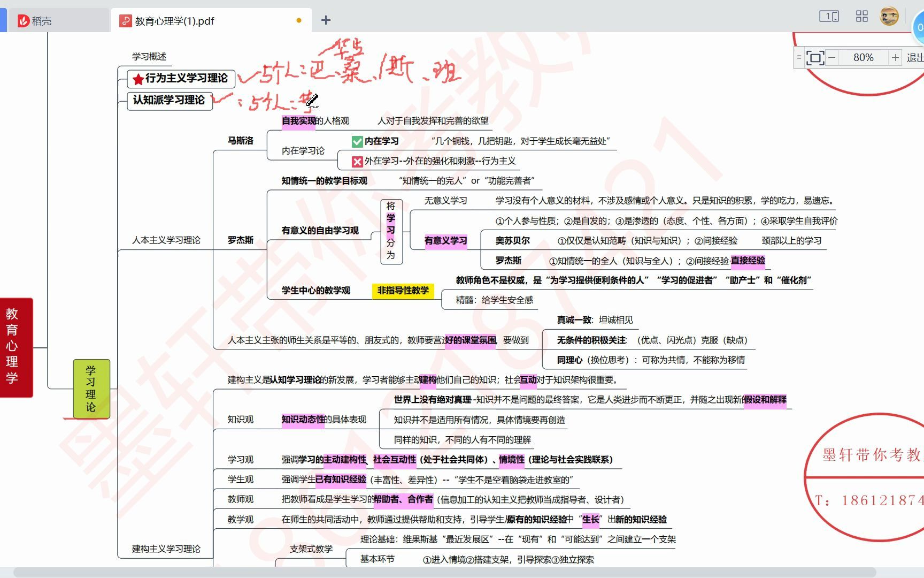The height and width of the screenshot is (578, 924).
Task: Click the 知情统一的教学目标观 node
Action: (325, 181)
